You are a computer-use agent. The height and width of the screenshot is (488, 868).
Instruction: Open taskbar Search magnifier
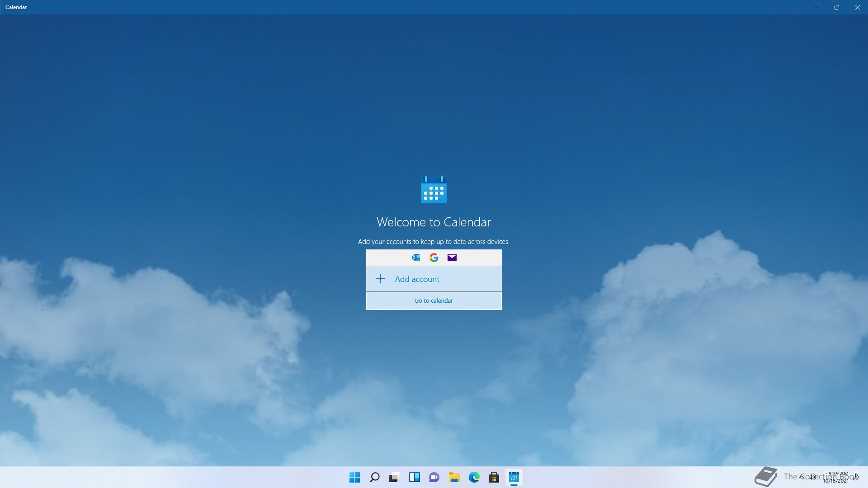375,477
